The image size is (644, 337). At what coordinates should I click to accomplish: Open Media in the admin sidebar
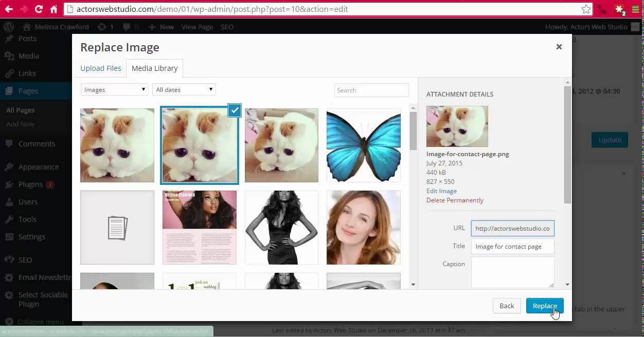pos(29,56)
